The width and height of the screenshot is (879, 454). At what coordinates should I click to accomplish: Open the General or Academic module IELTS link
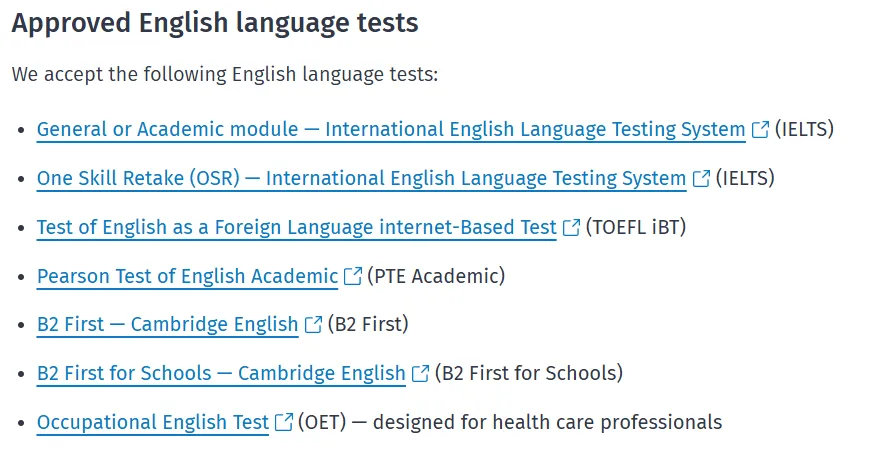point(390,130)
